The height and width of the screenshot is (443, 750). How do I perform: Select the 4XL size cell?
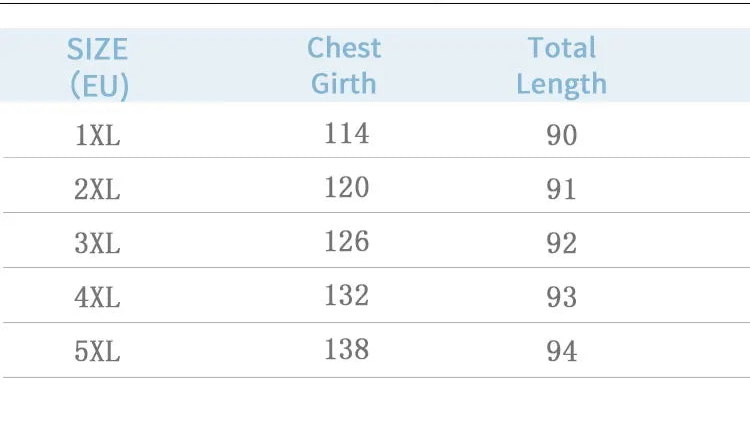point(98,297)
